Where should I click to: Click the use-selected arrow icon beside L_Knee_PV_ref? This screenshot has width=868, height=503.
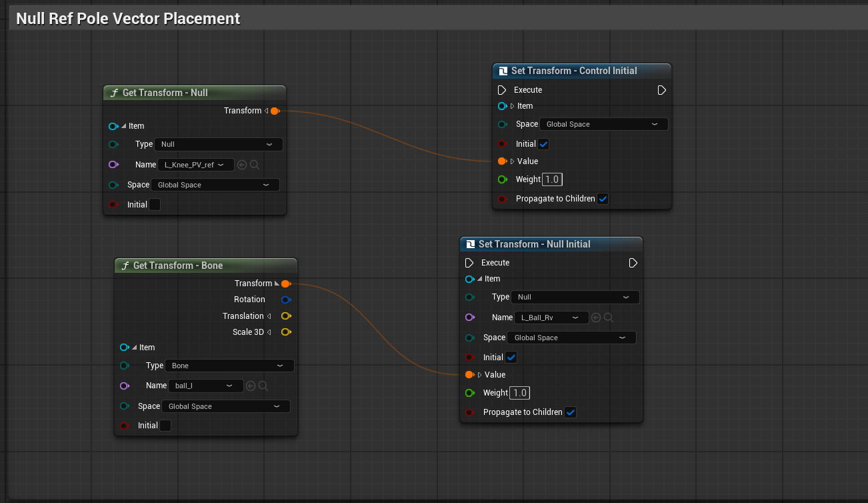(242, 165)
